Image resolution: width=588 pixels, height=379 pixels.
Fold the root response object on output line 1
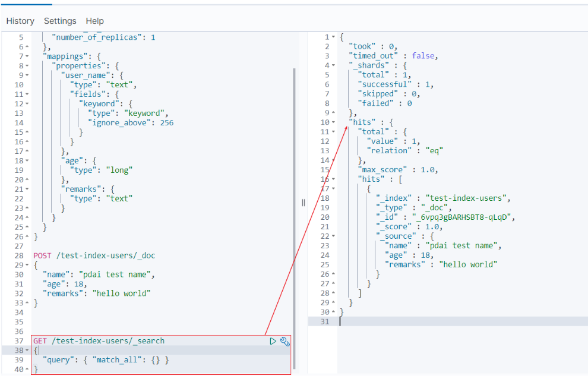pos(333,37)
